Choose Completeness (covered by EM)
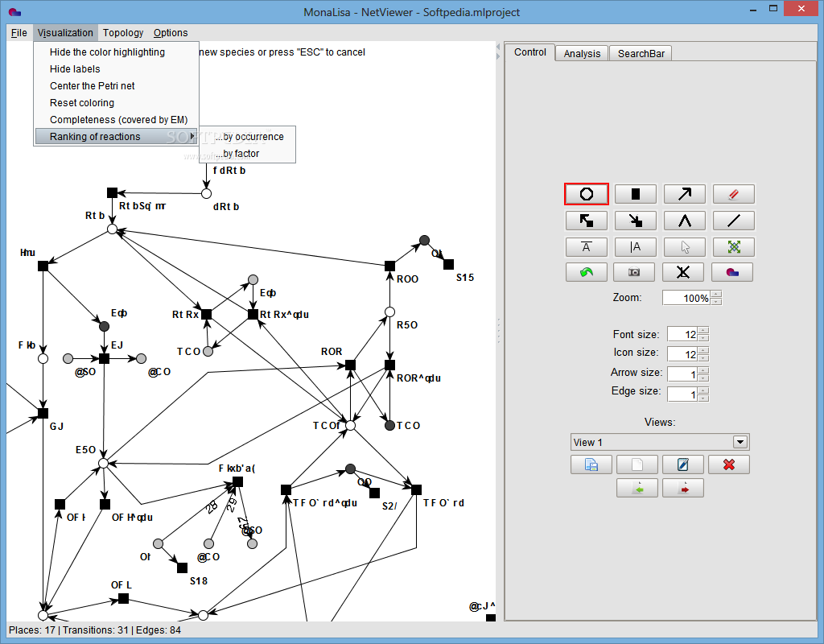The width and height of the screenshot is (824, 644). 116,119
